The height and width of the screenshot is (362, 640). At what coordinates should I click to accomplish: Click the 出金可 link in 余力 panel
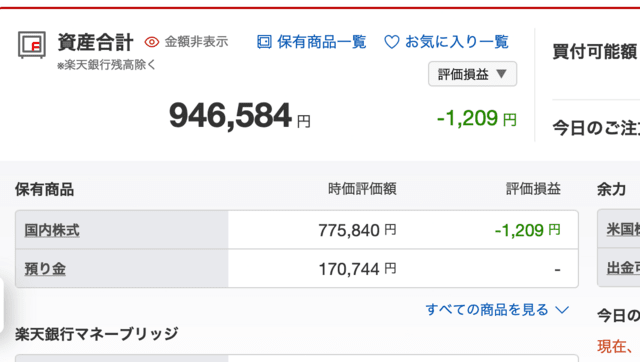(623, 268)
